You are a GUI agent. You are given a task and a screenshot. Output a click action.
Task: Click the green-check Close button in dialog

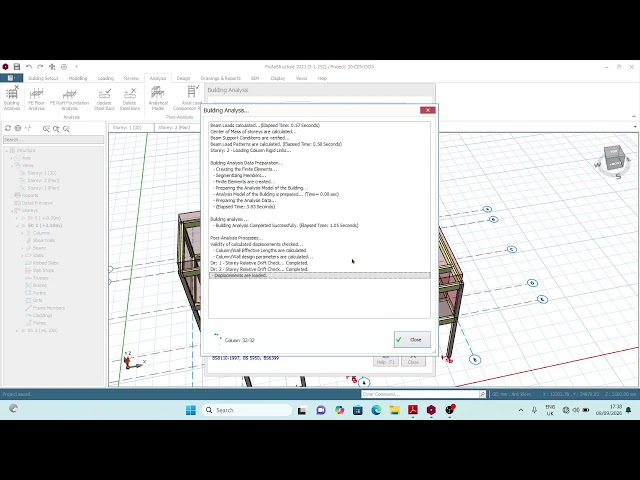click(412, 340)
